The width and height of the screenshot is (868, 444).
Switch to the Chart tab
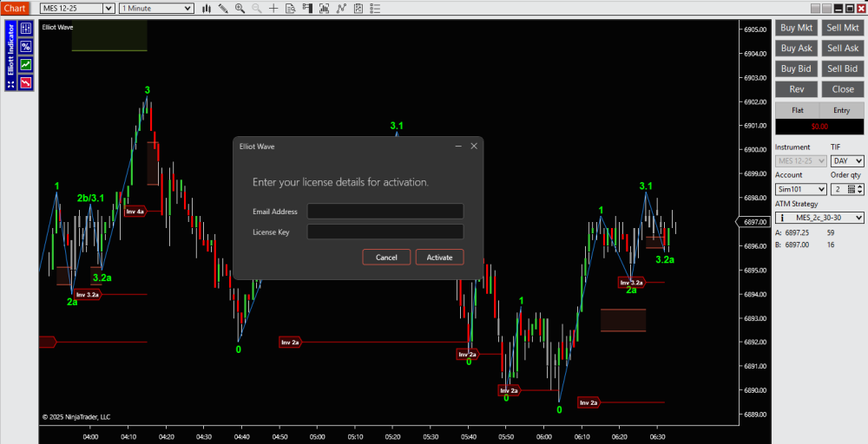tap(16, 8)
